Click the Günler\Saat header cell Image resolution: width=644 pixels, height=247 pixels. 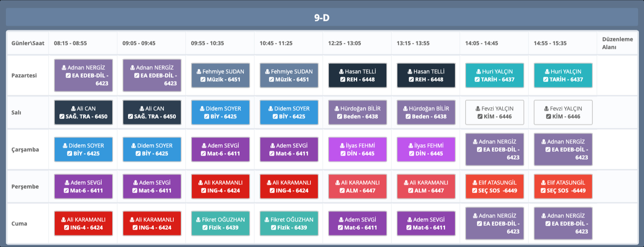tap(28, 43)
